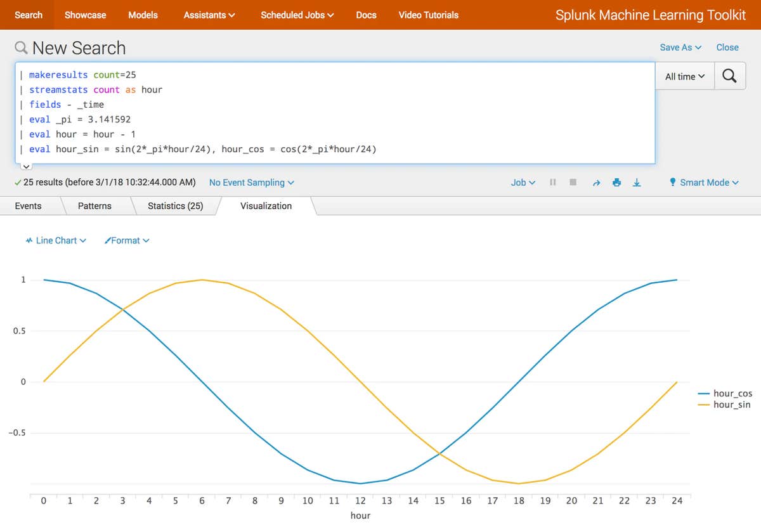Print the search results
This screenshot has height=532, width=761.
click(x=616, y=183)
